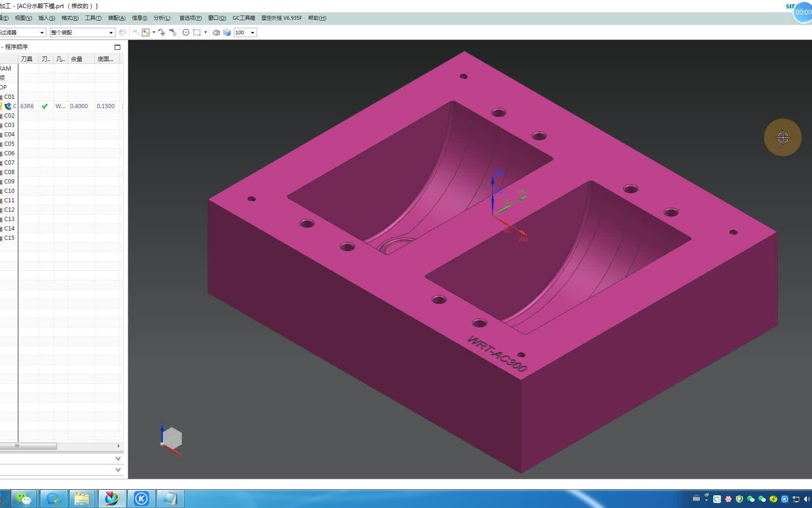Select the C13 program group

tap(9, 219)
